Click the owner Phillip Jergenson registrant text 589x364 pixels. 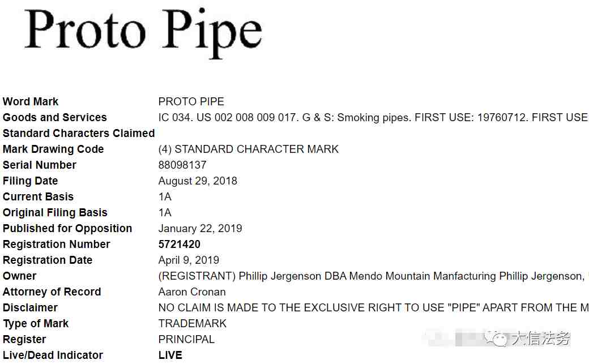373,276
